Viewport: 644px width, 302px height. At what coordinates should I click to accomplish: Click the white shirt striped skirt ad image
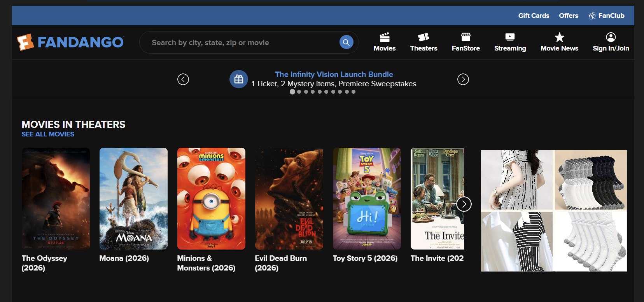click(517, 241)
